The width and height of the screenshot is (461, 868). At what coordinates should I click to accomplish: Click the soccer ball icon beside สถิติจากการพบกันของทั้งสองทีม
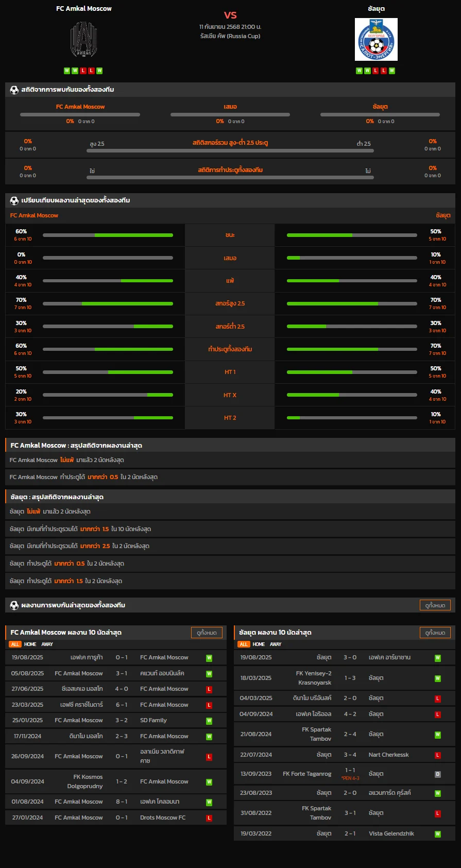[x=14, y=90]
